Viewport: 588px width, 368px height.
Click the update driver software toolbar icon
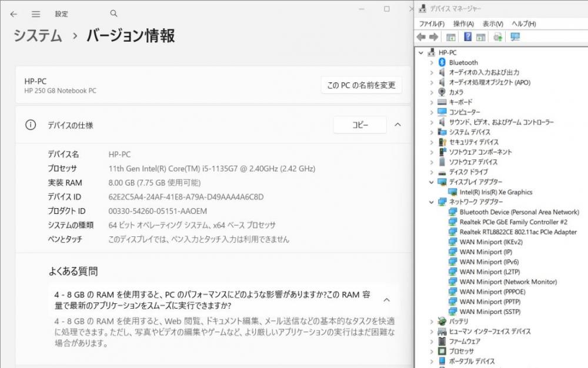(x=497, y=36)
